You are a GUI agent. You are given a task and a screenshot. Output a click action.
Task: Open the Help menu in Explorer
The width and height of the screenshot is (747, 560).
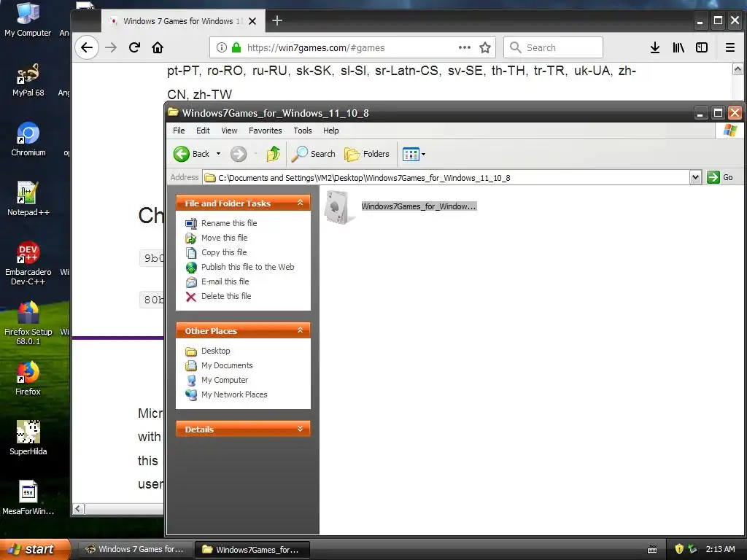(330, 131)
